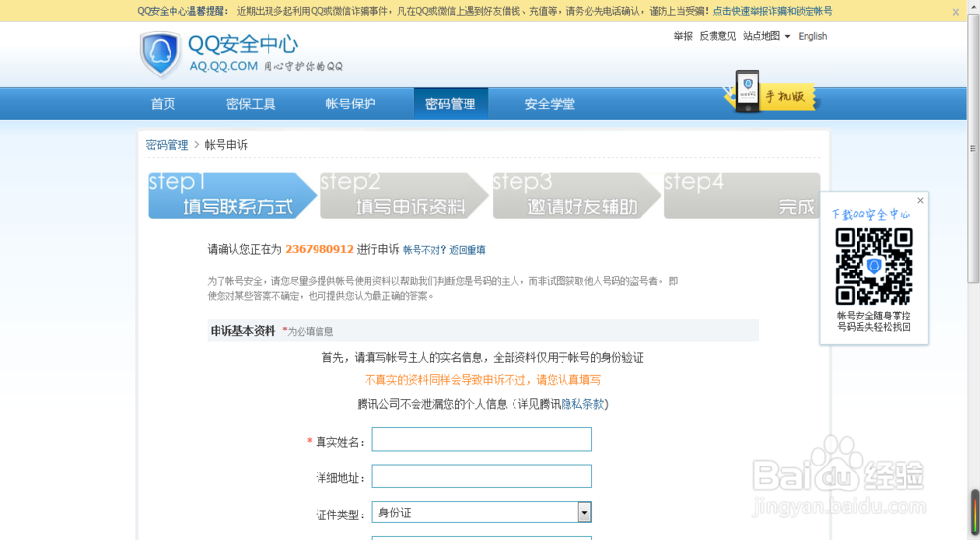Close the yellow warning notice bar
Screen dimensions: 980x540
pos(955,11)
